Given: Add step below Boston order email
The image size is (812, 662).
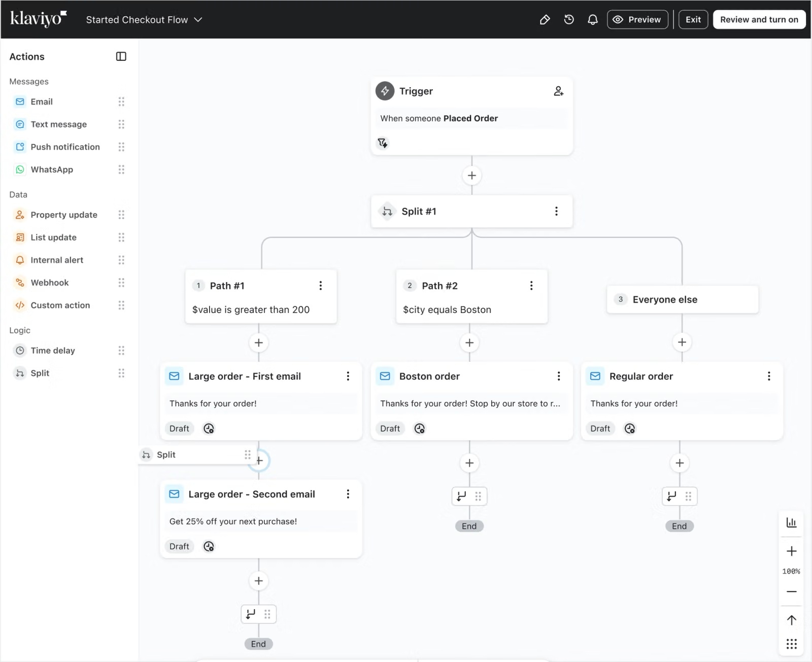Looking at the screenshot, I should [469, 463].
